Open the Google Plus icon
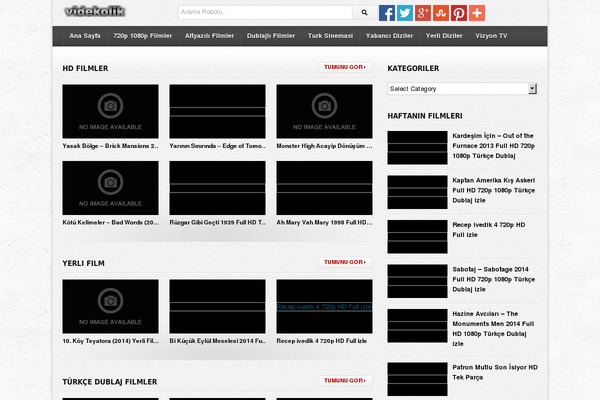This screenshot has height=400, width=600. coord(423,13)
